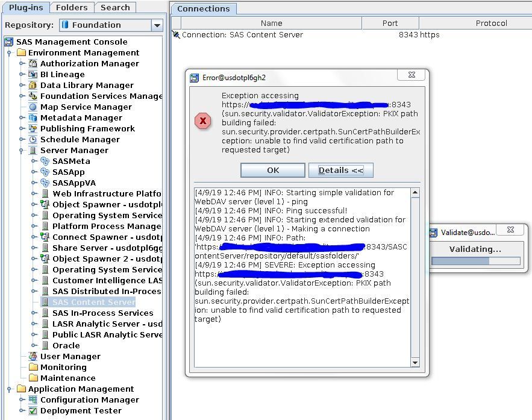
Task: Click the User Manager icon
Action: [33, 357]
